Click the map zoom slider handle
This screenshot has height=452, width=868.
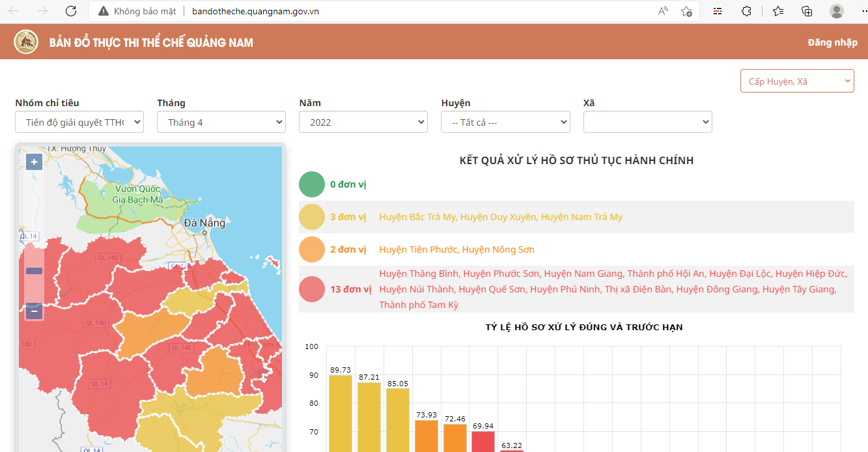coord(35,271)
